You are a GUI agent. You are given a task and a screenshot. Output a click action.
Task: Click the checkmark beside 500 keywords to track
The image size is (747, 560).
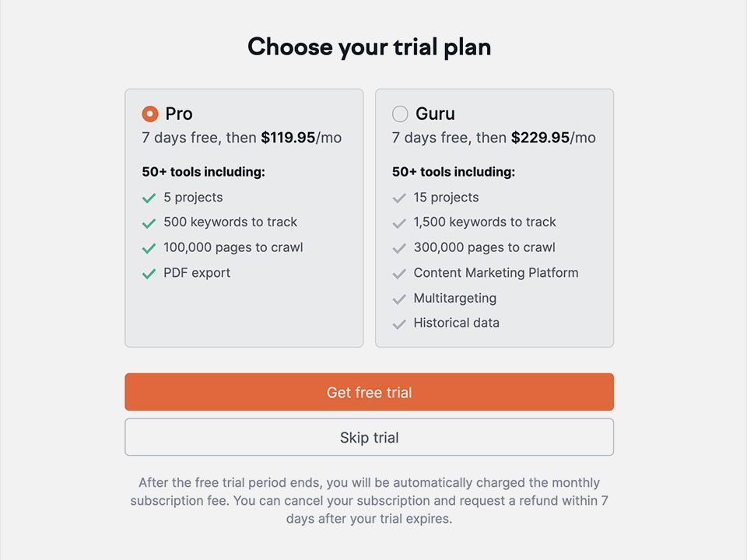tap(149, 223)
